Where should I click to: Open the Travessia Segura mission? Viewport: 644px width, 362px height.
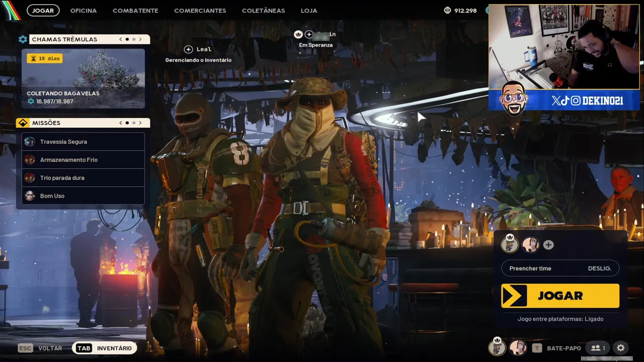coord(83,142)
